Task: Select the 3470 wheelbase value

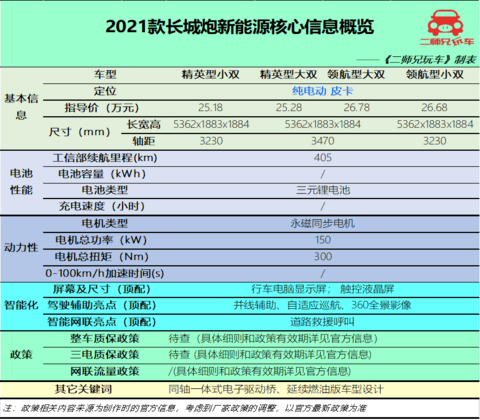Action: 323,141
